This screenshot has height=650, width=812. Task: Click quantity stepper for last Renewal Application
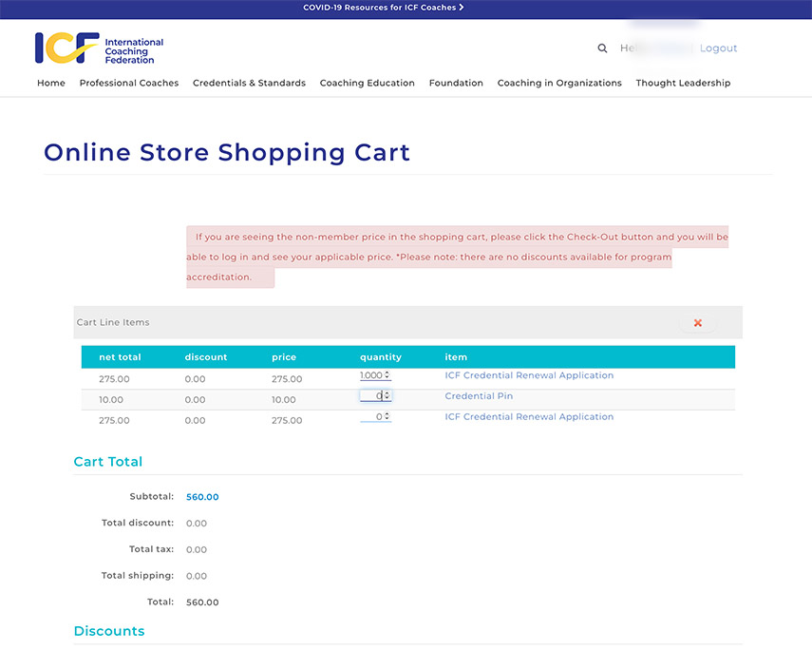click(x=387, y=417)
